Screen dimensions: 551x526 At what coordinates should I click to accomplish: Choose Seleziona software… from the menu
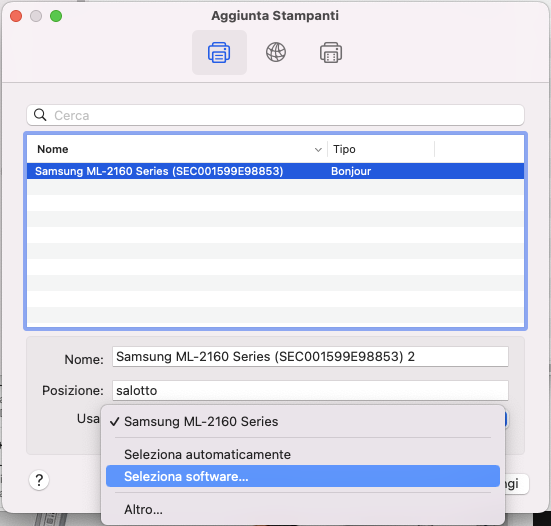pyautogui.click(x=303, y=476)
